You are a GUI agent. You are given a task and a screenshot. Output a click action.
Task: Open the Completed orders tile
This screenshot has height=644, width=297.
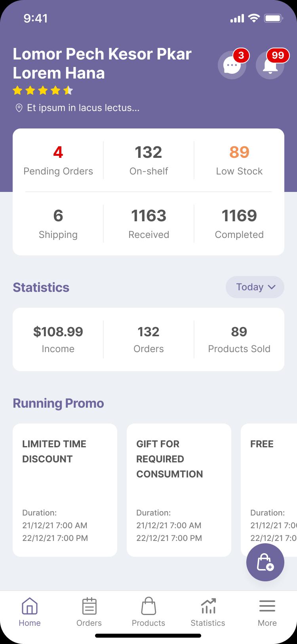[x=239, y=224]
